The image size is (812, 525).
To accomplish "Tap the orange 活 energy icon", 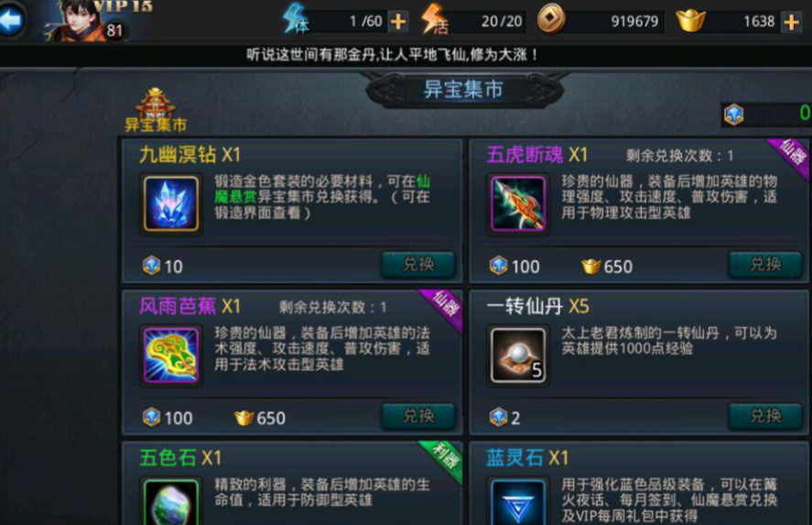I will 434,19.
